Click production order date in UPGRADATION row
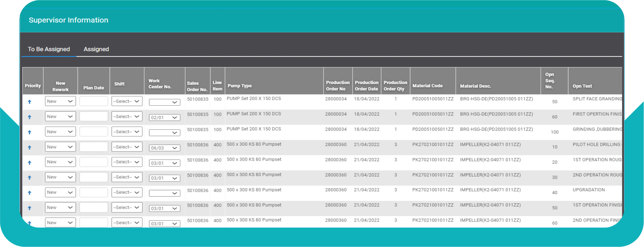The height and width of the screenshot is (247, 644). tap(366, 190)
